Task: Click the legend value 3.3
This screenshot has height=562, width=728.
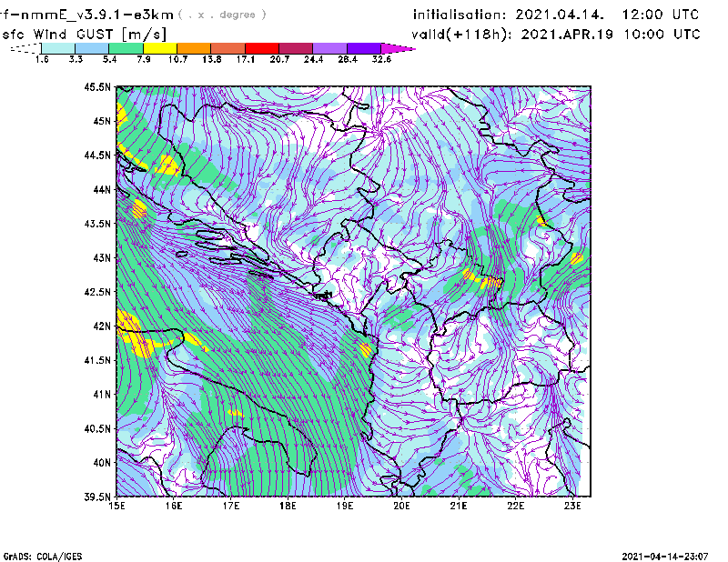Action: 76,59
